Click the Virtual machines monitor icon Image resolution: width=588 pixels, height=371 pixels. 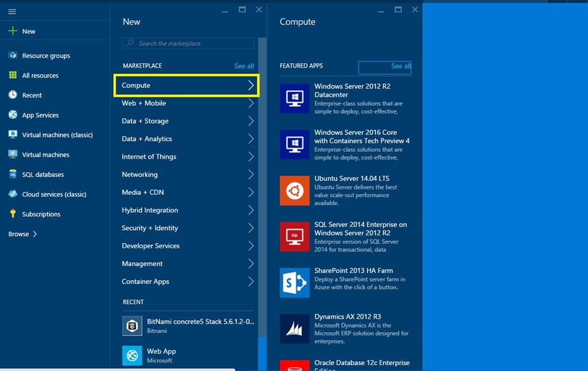tap(13, 154)
